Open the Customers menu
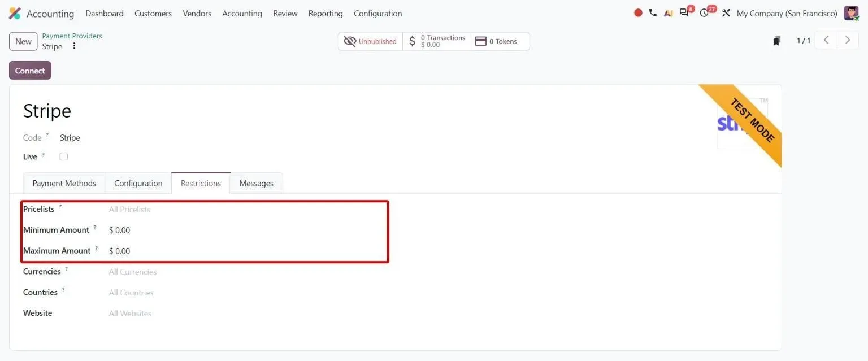The image size is (868, 361). point(153,14)
